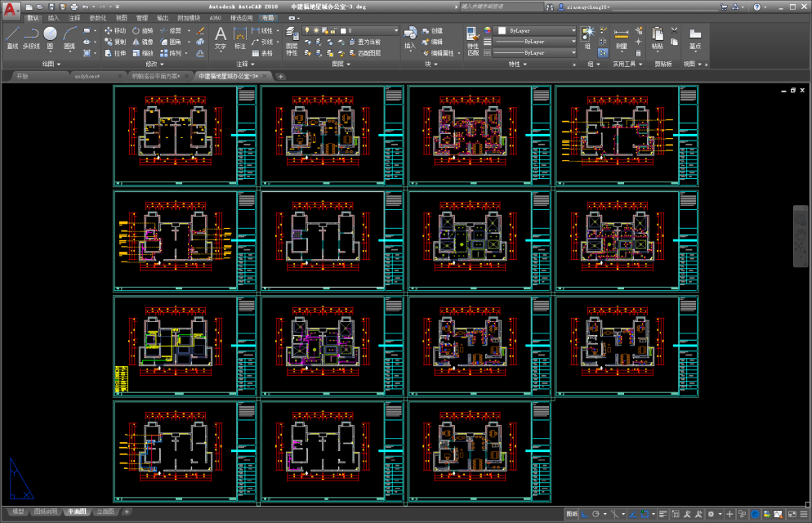Click the 置为当前 layer button
Screen dimensions: 812x523
click(363, 42)
